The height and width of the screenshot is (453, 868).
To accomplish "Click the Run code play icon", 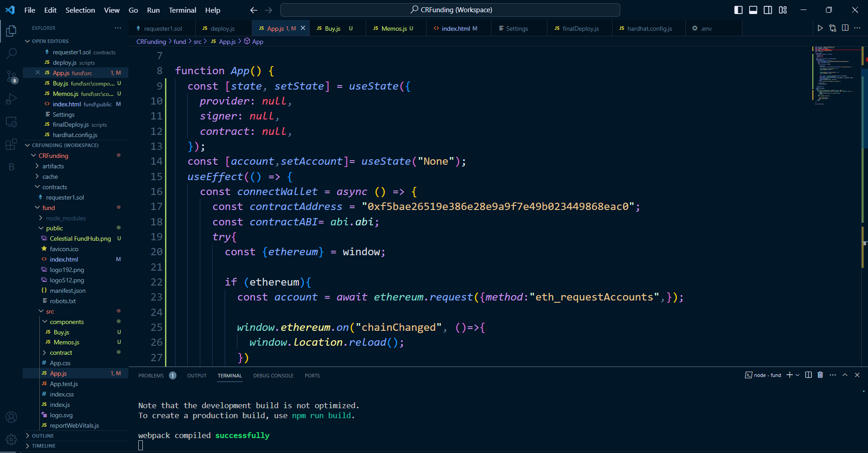I will click(820, 28).
